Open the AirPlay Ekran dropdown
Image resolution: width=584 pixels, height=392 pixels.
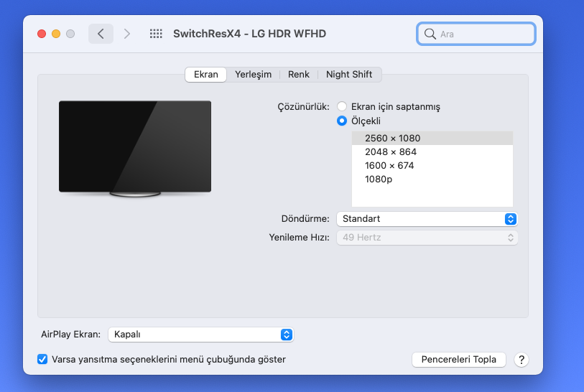[200, 335]
